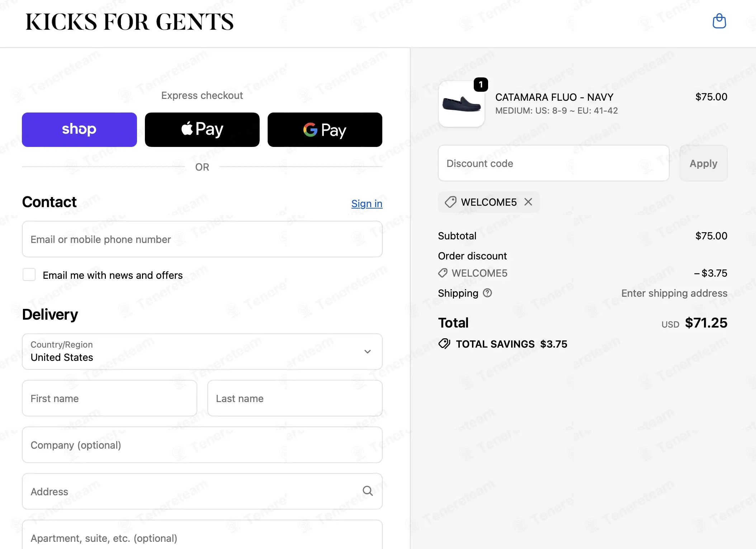The width and height of the screenshot is (756, 549).
Task: Click the Email or mobile phone number field
Action: [x=202, y=239]
